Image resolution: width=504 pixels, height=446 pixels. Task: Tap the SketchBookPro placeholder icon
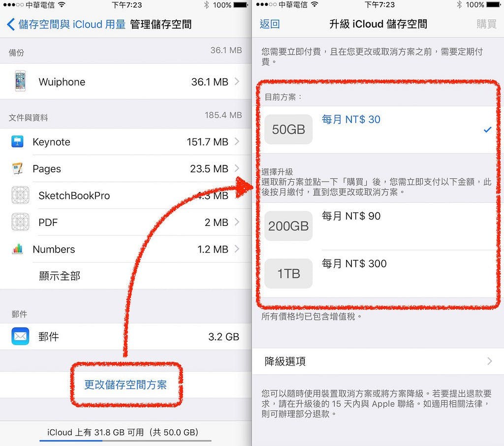coord(20,195)
